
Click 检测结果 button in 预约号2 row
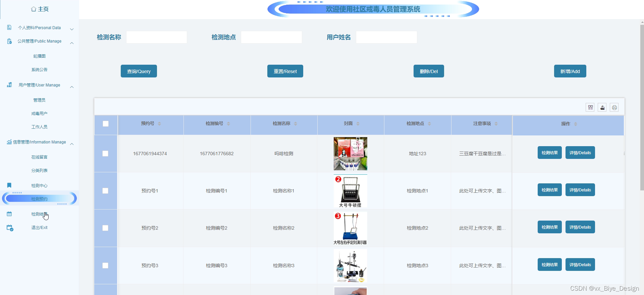(x=550, y=227)
